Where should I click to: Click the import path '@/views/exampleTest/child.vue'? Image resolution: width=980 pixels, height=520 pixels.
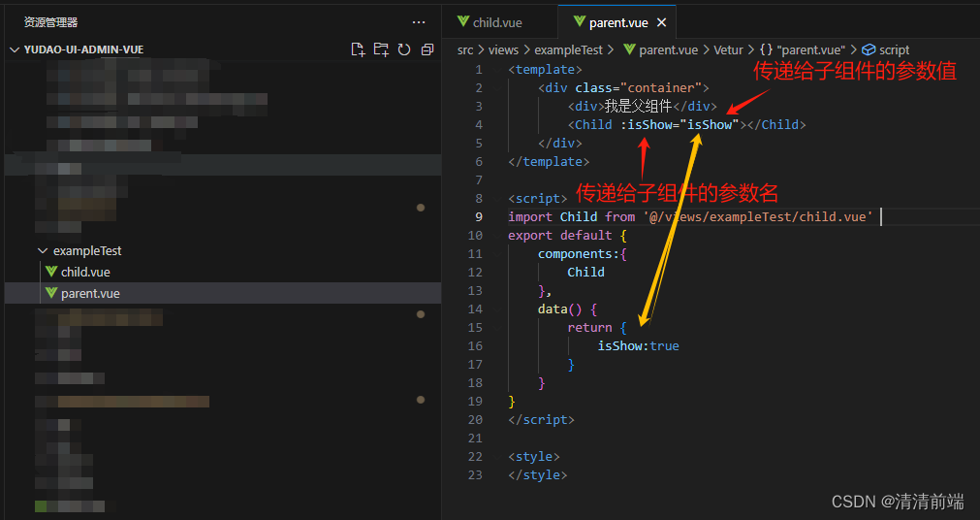click(757, 216)
